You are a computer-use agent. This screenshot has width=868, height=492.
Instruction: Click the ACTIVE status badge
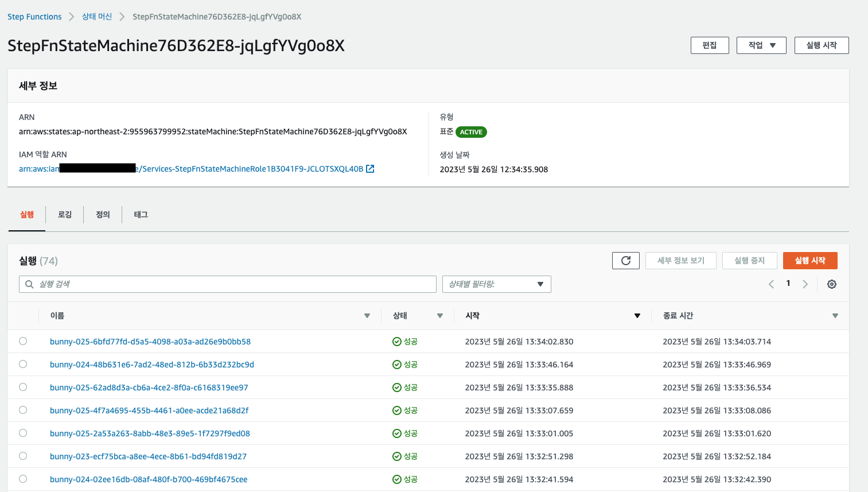tap(471, 132)
